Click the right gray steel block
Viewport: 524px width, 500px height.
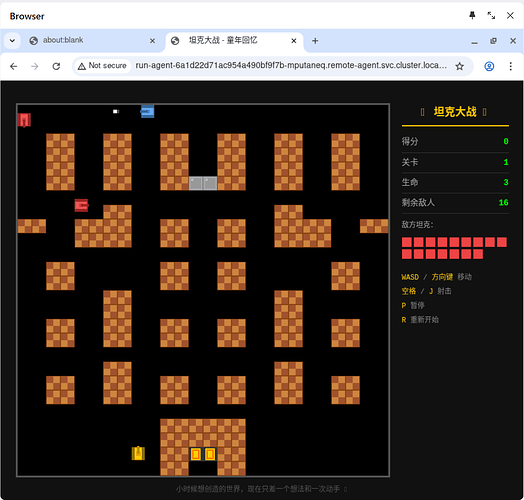(x=210, y=183)
